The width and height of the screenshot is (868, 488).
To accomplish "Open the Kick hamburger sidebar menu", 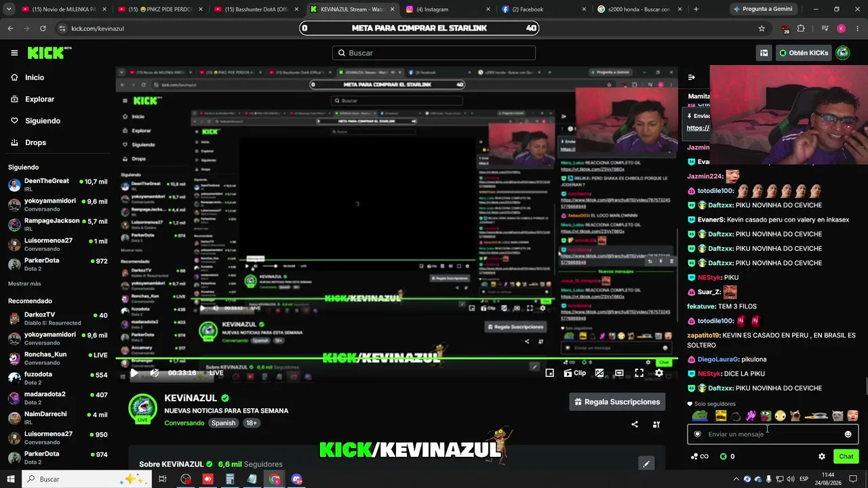I will click(14, 53).
